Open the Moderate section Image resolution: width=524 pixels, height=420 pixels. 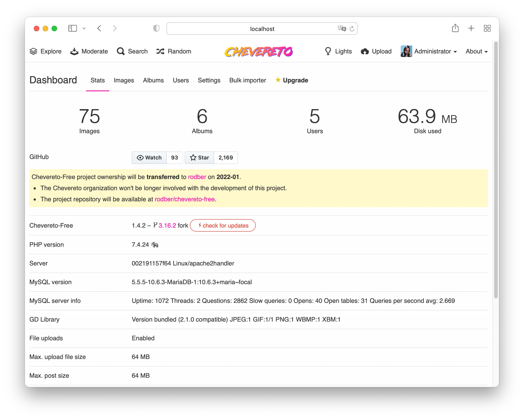[x=89, y=51]
